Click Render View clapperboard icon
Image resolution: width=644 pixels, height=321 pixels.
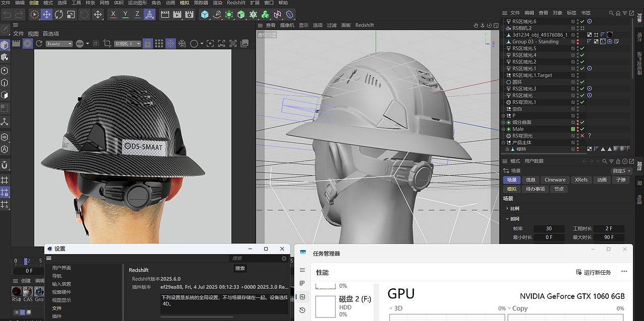(x=165, y=15)
